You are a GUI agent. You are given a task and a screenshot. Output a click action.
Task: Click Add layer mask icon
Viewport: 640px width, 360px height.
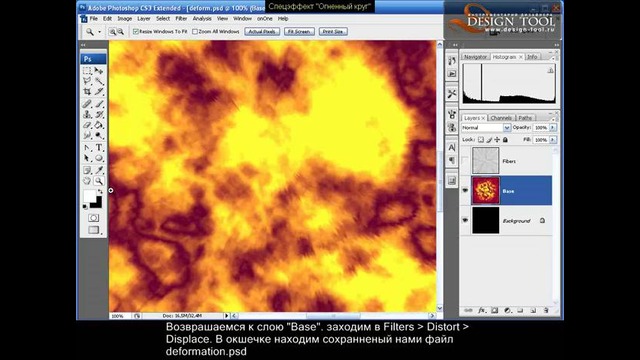495,311
